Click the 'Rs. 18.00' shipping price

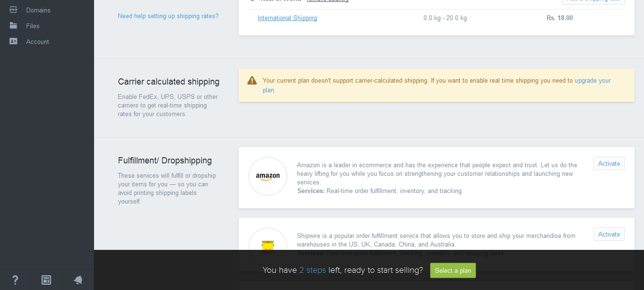click(560, 18)
